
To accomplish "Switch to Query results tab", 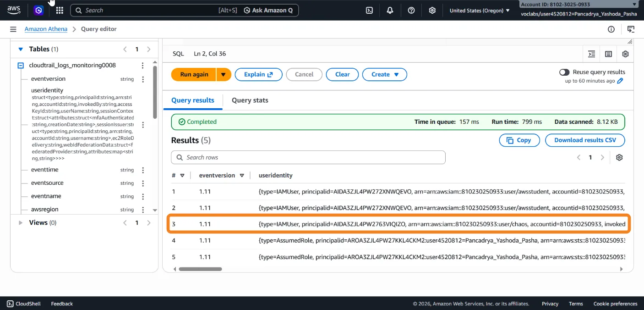I will coord(193,100).
